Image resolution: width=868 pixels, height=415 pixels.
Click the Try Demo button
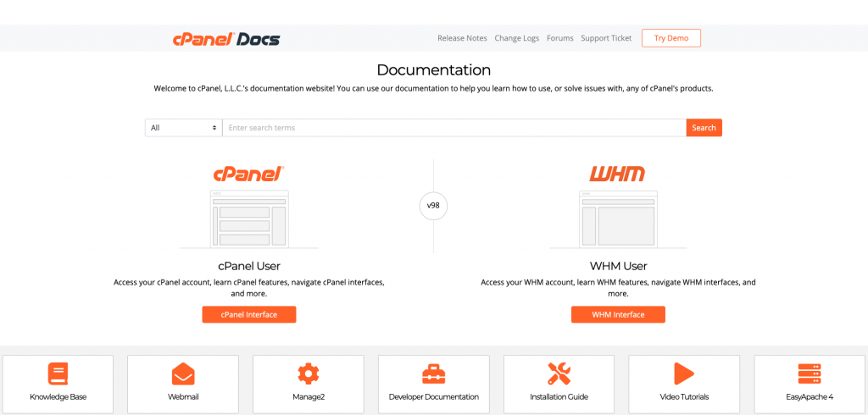671,38
